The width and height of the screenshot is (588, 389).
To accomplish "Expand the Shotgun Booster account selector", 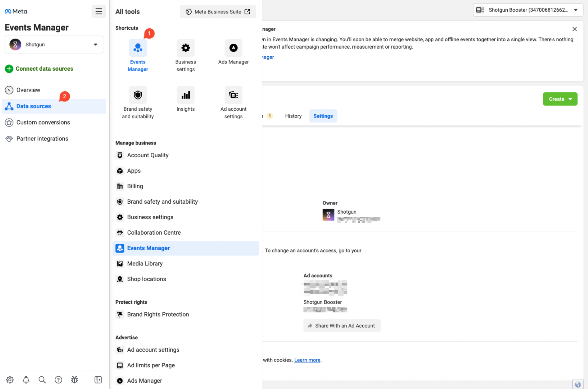I will click(x=528, y=10).
